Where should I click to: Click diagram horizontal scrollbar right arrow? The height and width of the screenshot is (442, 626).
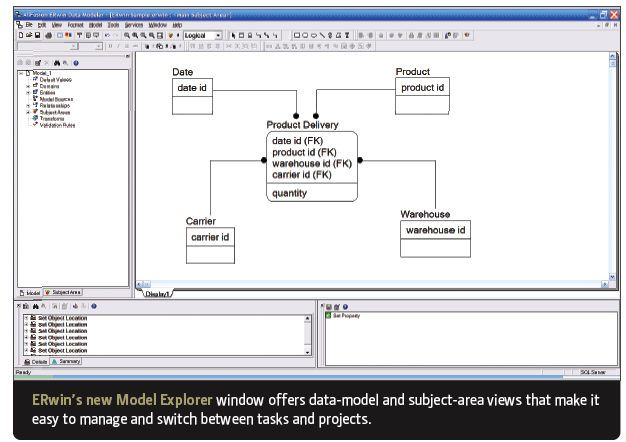[x=605, y=284]
